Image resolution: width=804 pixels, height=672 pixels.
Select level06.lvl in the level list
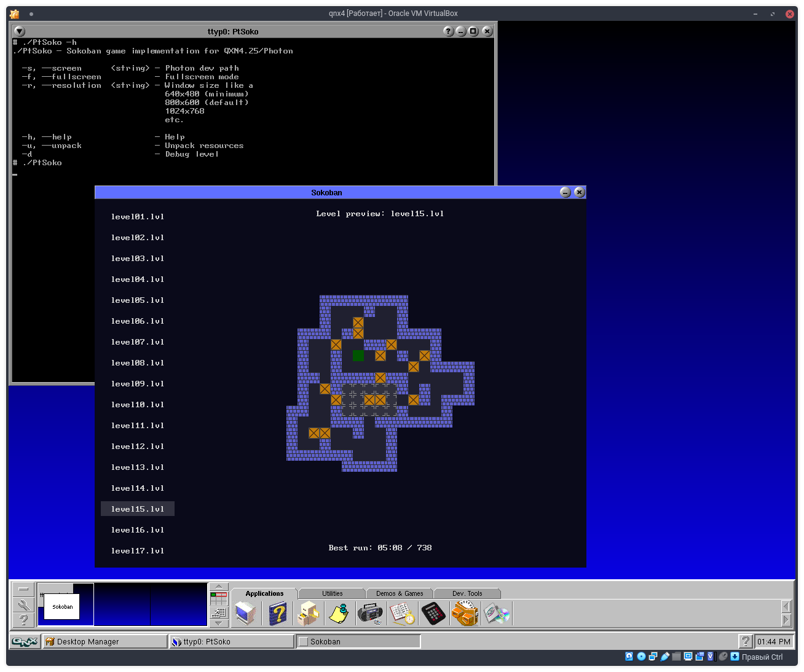[x=138, y=321]
